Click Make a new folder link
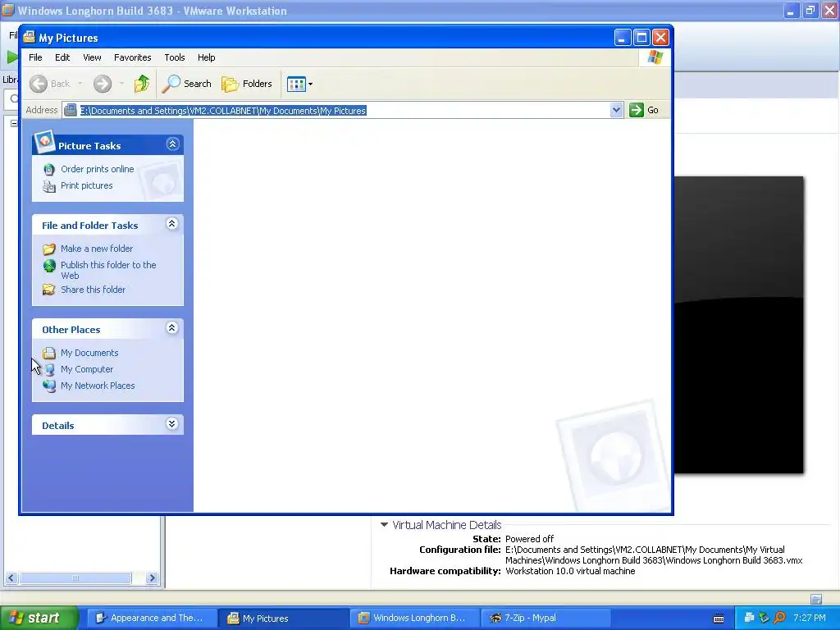This screenshot has height=630, width=840. coord(97,249)
